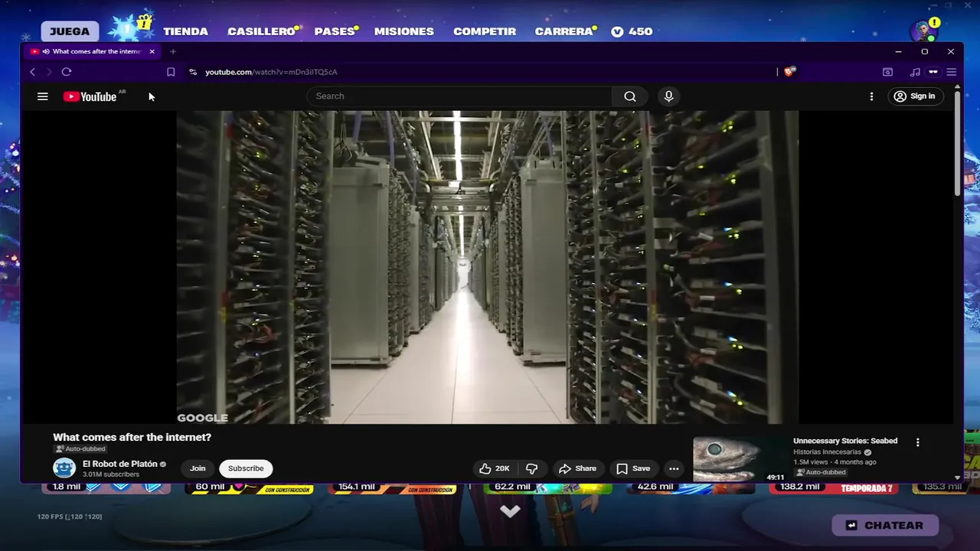Click the Join button

pyautogui.click(x=198, y=468)
